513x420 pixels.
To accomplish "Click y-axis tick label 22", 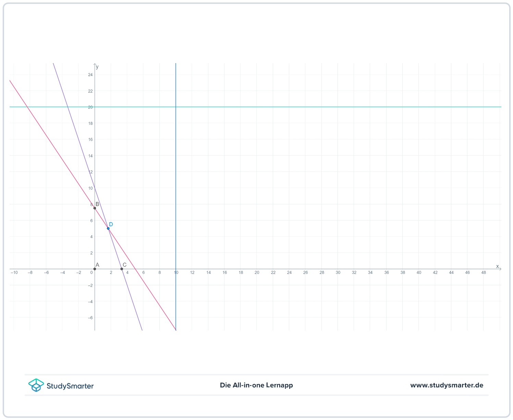I will 90,91.
